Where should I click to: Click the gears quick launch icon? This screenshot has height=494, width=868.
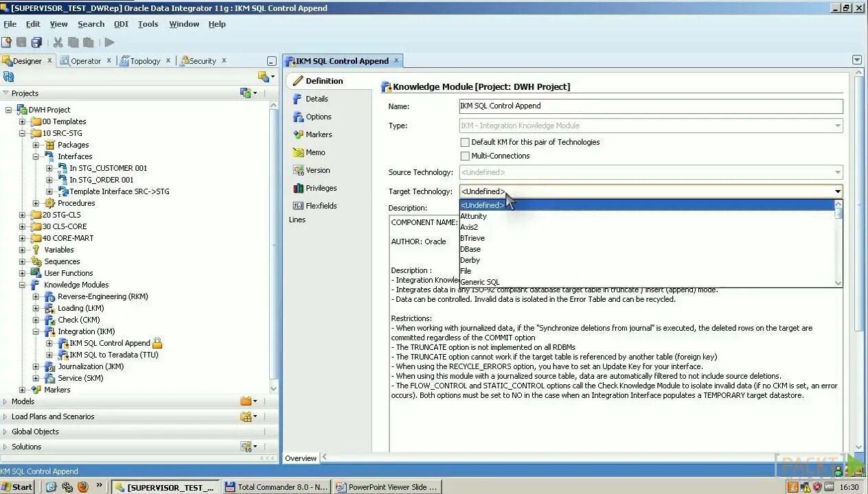point(67,487)
